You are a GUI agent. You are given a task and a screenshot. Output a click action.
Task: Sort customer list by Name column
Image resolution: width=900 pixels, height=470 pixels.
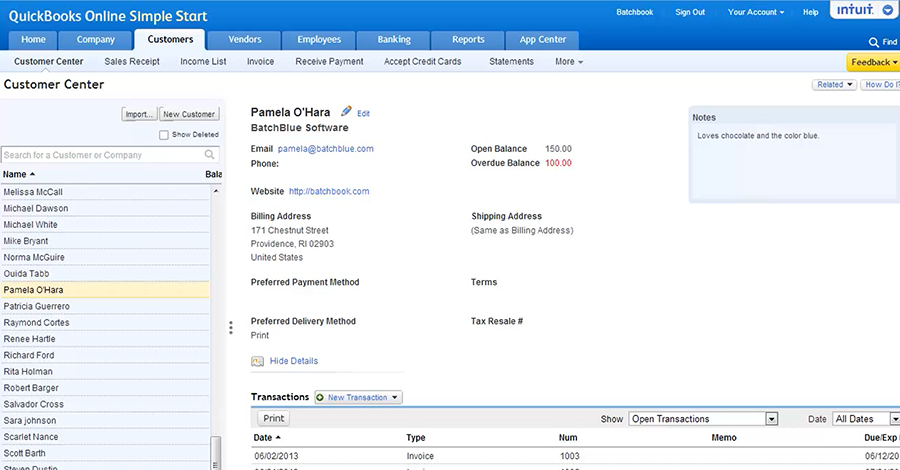point(19,174)
